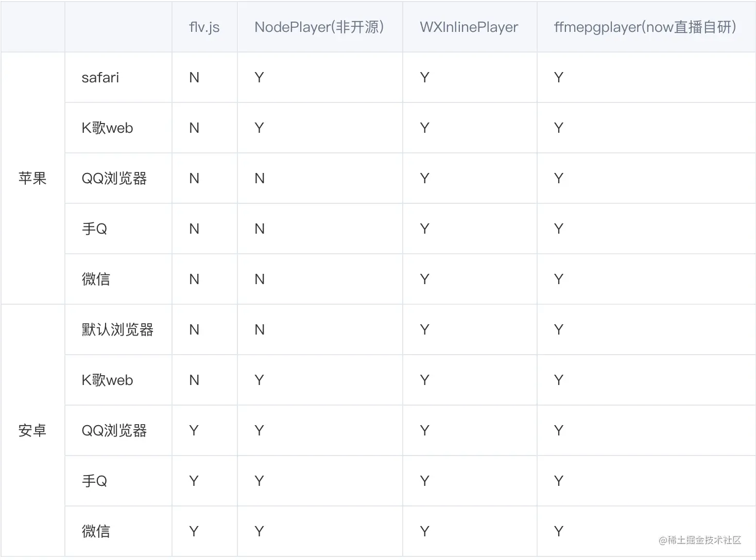The image size is (756, 560).
Task: Click WXInlinePlayer value in the safari row
Action: pos(424,78)
